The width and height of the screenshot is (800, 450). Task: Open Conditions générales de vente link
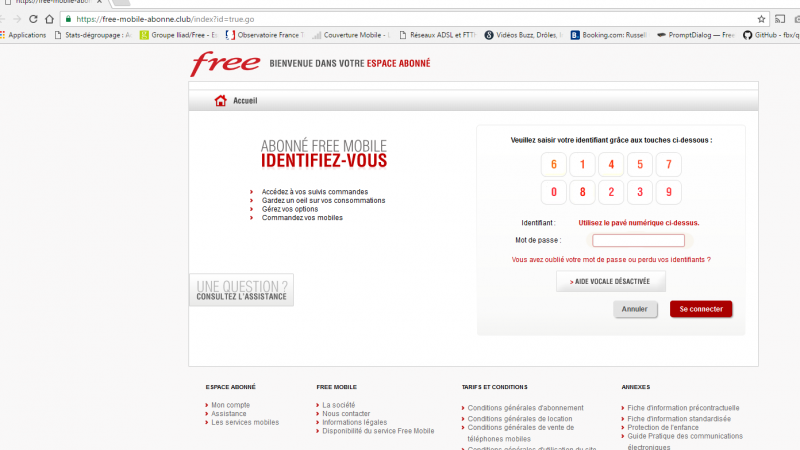pyautogui.click(x=521, y=433)
